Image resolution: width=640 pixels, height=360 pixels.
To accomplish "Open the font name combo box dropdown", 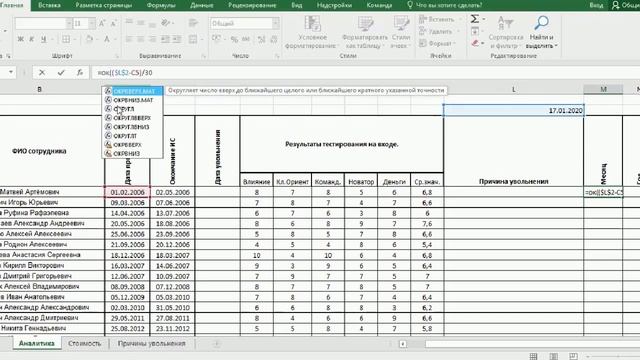I will (69, 23).
